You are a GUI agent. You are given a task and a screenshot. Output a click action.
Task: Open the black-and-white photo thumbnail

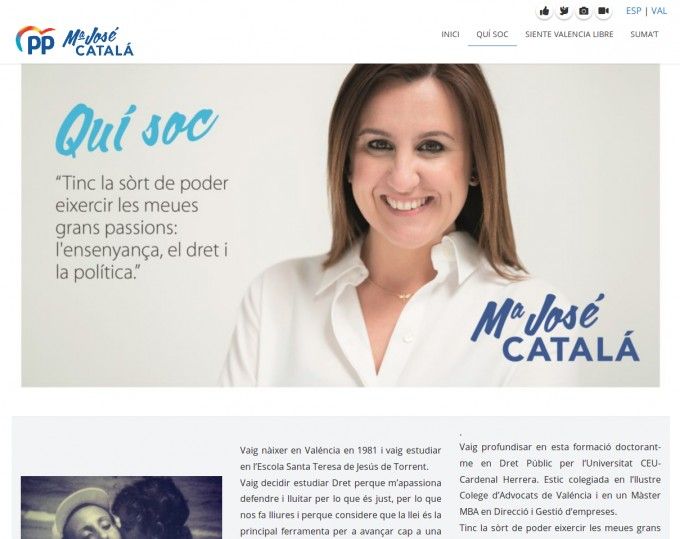(x=121, y=507)
